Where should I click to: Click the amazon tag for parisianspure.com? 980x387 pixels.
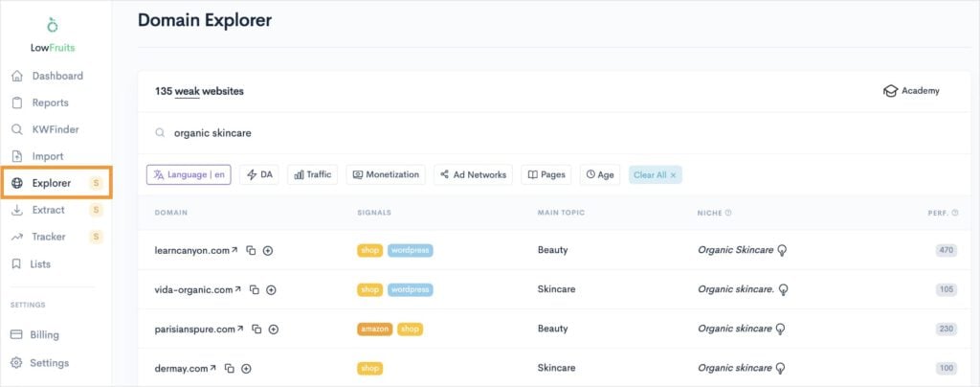(x=375, y=329)
